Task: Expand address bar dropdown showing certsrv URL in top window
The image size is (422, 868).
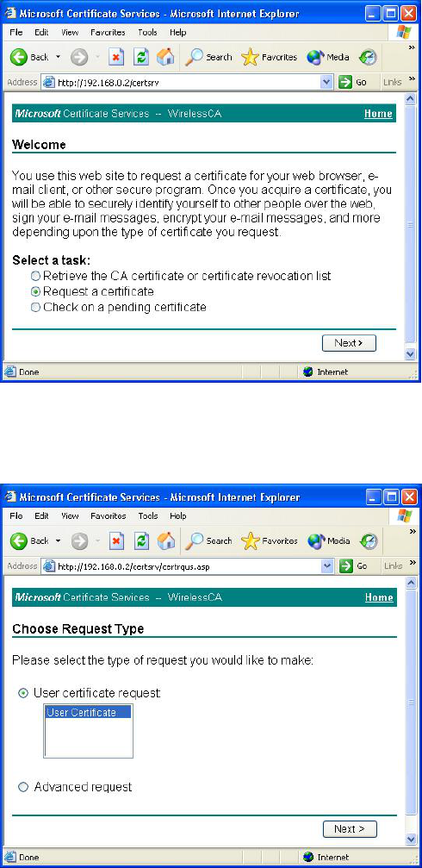Action: [x=326, y=83]
